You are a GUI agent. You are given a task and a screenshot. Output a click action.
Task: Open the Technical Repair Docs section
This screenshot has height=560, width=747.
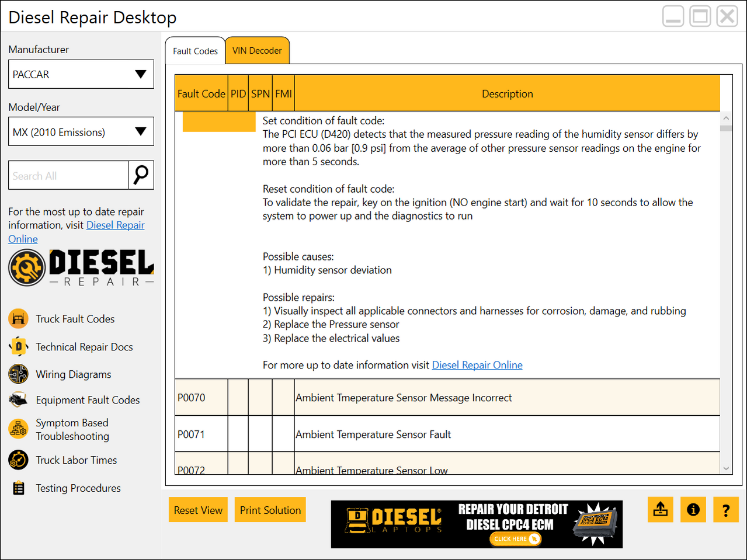18,346
